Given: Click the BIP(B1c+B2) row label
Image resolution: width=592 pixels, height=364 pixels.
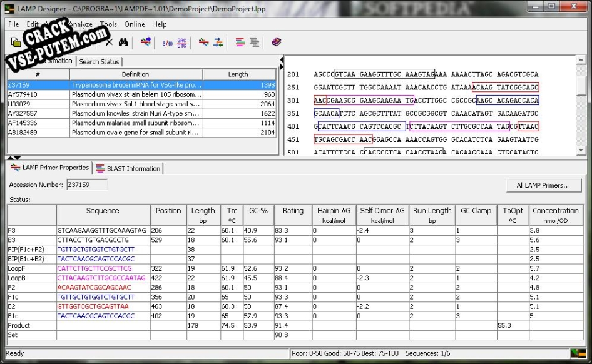Looking at the screenshot, I should (26, 259).
